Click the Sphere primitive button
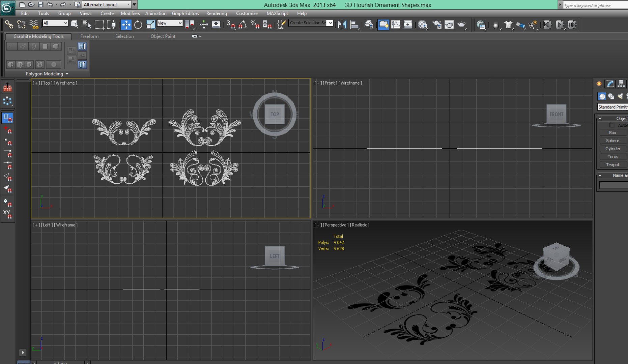Image resolution: width=628 pixels, height=364 pixels. coord(612,141)
